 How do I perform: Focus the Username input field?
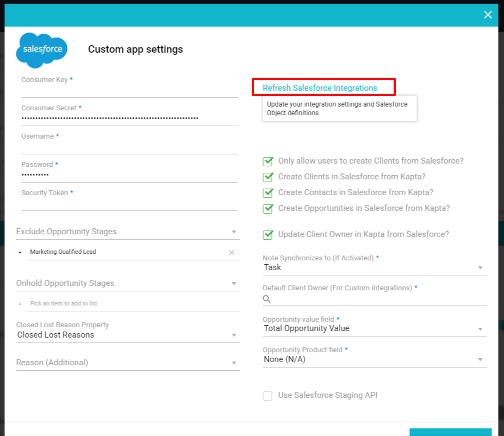point(129,147)
